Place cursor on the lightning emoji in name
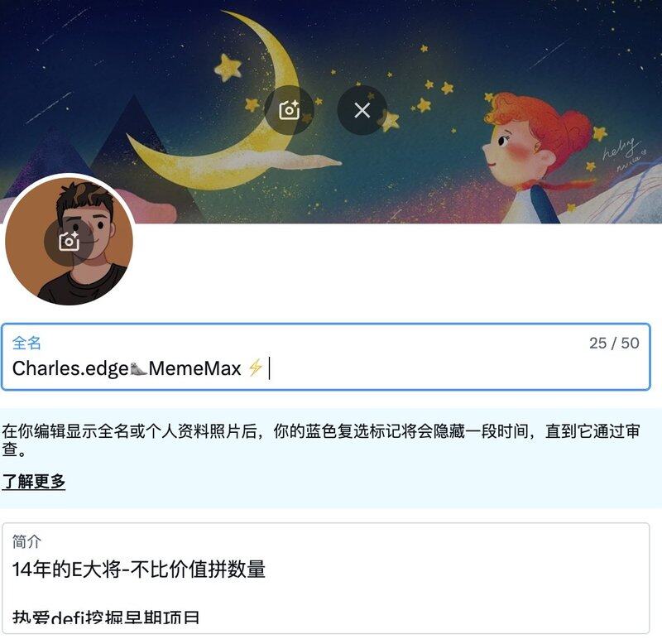 click(x=256, y=368)
